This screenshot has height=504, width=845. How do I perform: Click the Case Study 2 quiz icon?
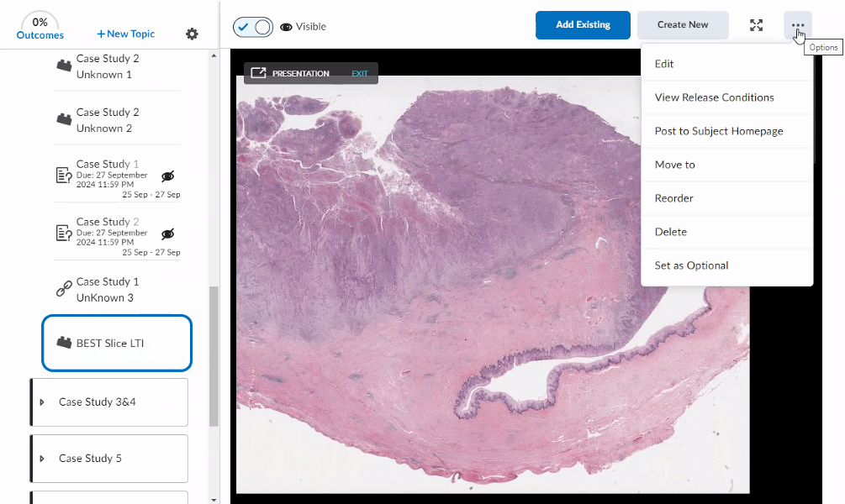pyautogui.click(x=64, y=233)
